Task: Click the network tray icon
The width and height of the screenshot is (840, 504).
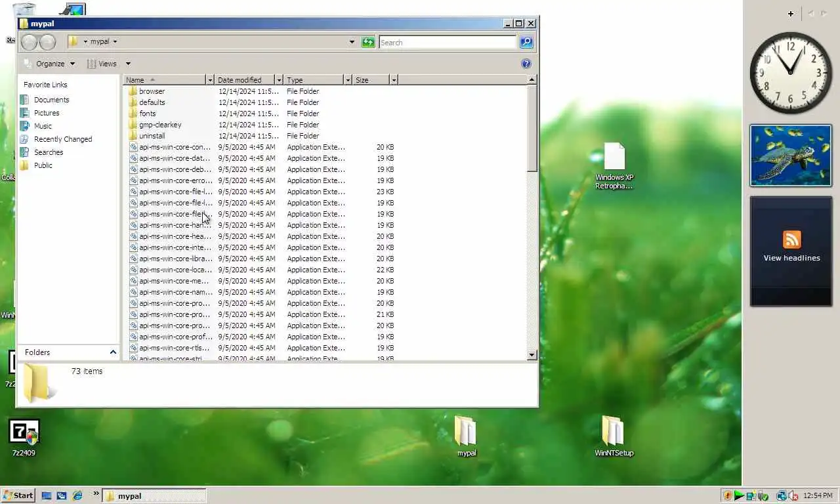Action: (781, 495)
